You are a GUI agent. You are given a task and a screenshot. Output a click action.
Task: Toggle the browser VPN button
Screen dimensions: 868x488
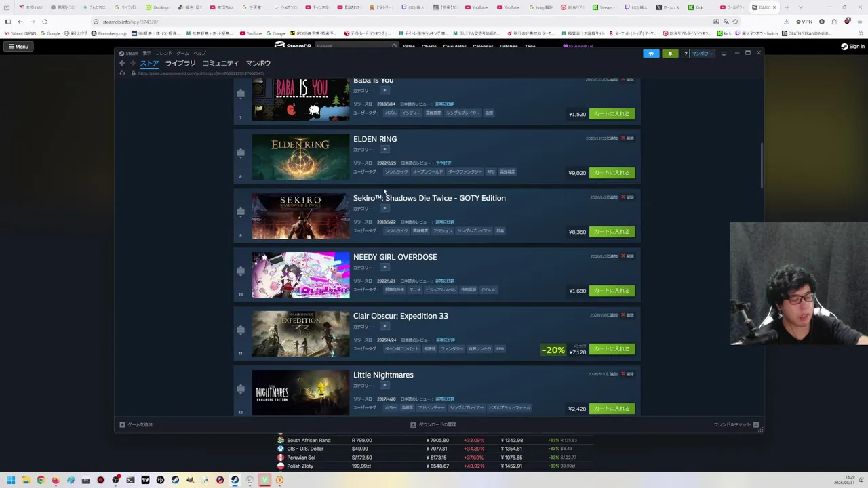pos(803,22)
